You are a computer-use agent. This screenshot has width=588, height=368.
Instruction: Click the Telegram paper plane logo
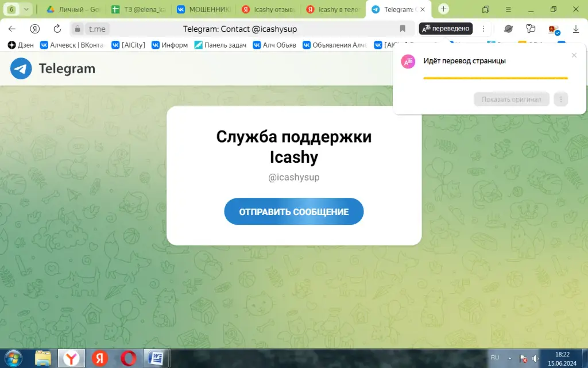pos(21,68)
